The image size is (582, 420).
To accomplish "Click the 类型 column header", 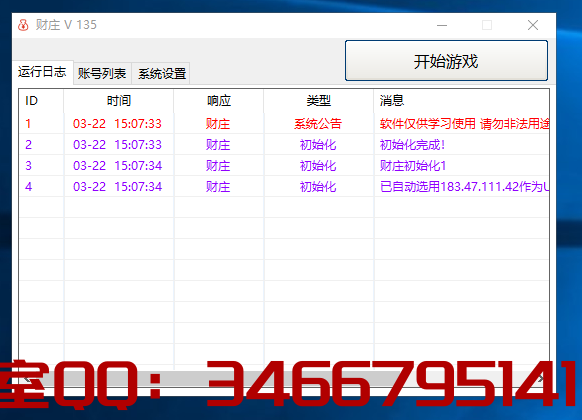I will pos(318,101).
